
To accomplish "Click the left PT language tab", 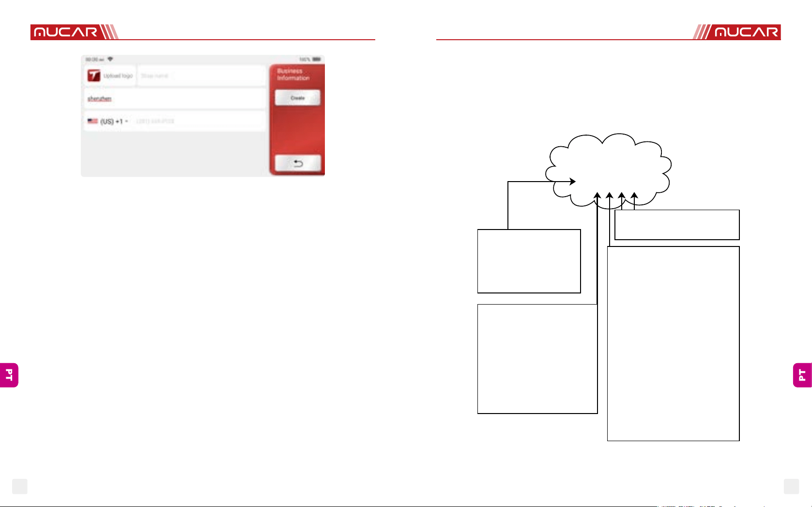I will tap(9, 375).
